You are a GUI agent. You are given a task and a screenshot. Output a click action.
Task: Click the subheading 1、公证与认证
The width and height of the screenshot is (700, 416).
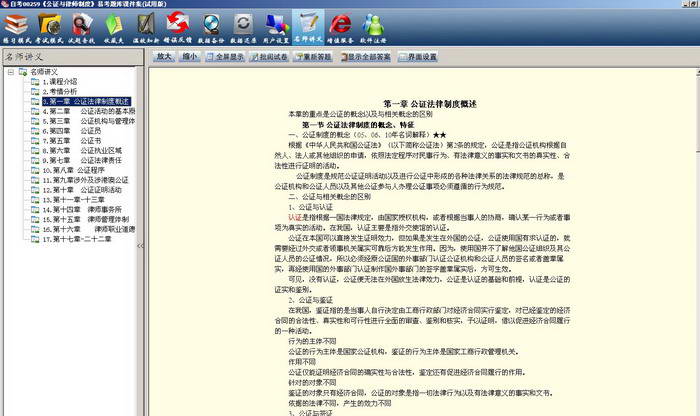coord(310,207)
